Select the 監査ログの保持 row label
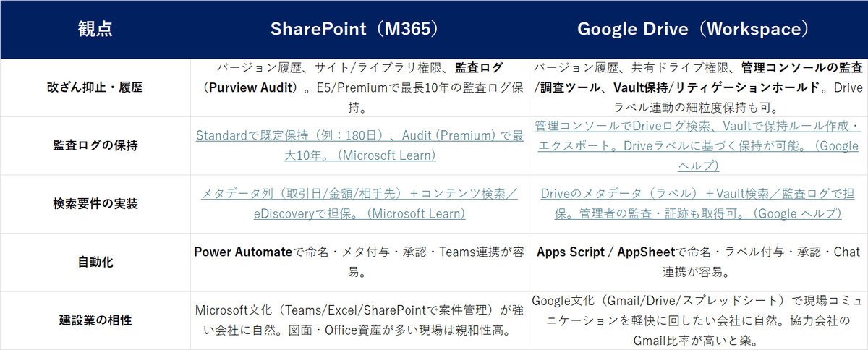This screenshot has height=350, width=868. (95, 145)
